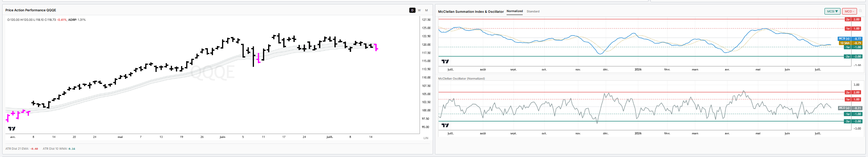Click the 'ADRP: 1.31%' value
This screenshot has height=157, width=868.
[x=77, y=20]
